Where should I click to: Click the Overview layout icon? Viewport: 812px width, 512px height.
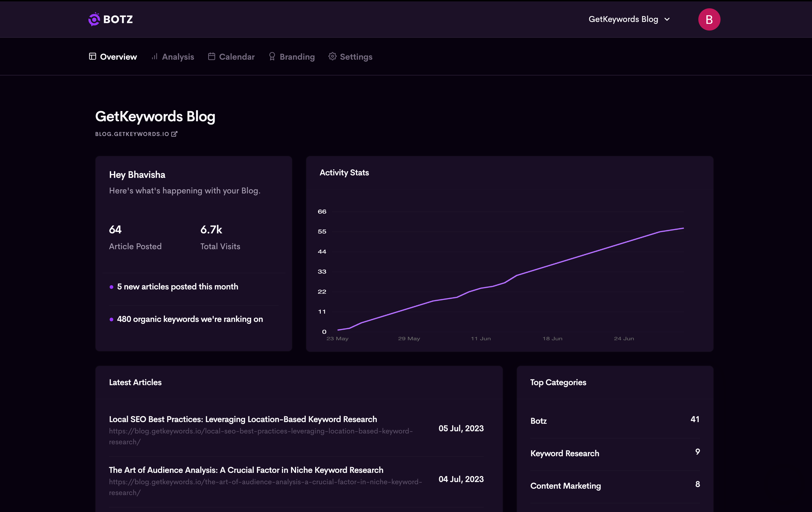[x=92, y=56]
